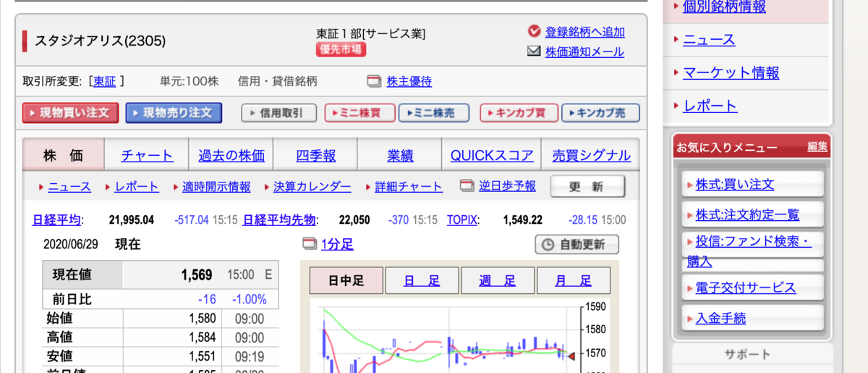Open the TOPIX index link
Viewport: 868px width, 373px height.
click(462, 220)
